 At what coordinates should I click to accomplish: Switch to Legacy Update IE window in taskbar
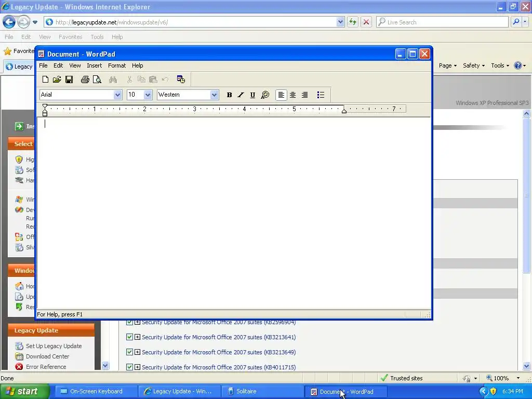click(x=179, y=391)
